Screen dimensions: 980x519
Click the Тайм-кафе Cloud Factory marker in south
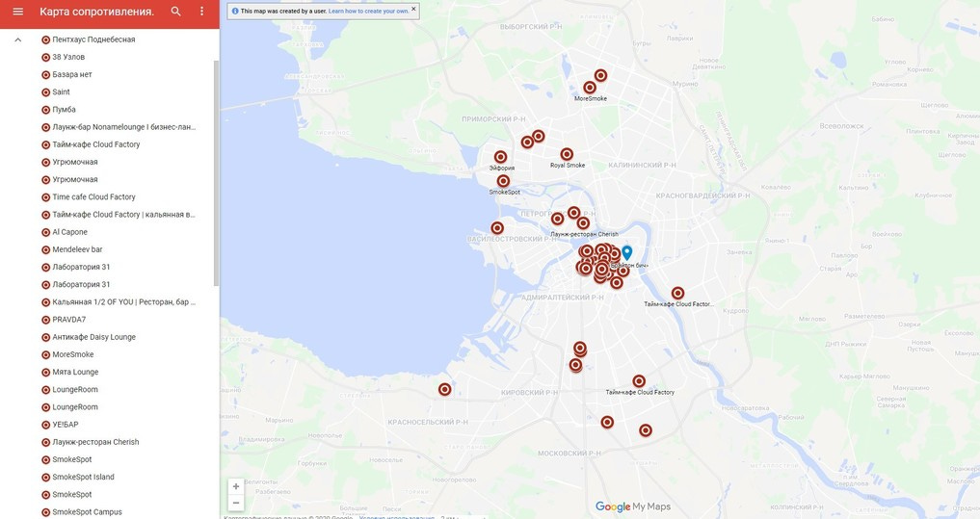[639, 381]
